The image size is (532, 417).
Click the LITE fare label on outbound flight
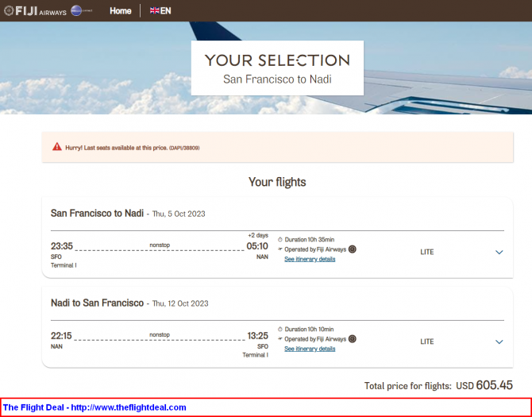(427, 252)
